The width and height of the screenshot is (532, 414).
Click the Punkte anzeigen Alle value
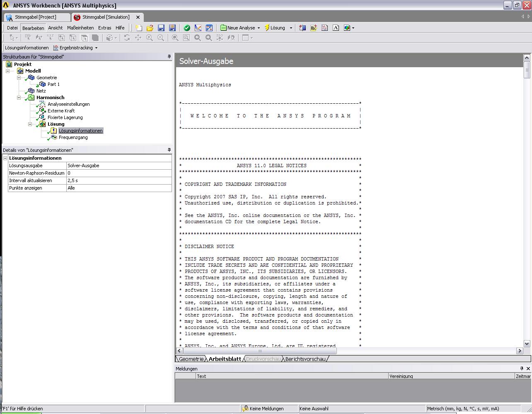pyautogui.click(x=119, y=188)
